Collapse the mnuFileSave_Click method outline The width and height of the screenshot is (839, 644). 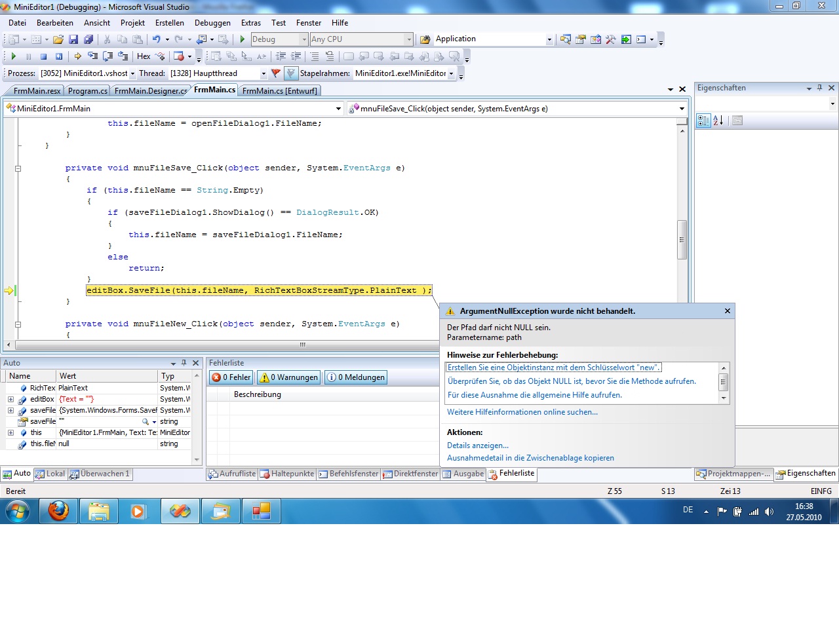[x=18, y=168]
